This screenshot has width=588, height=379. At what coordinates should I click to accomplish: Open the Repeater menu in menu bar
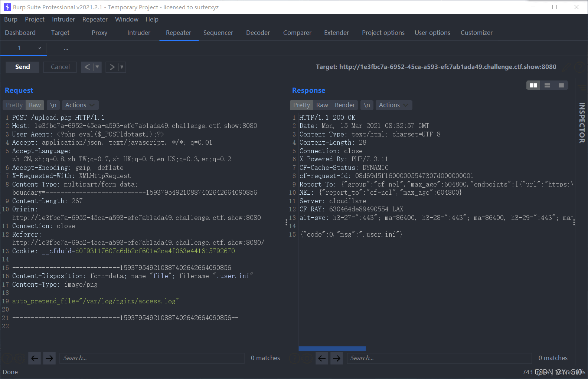(95, 19)
